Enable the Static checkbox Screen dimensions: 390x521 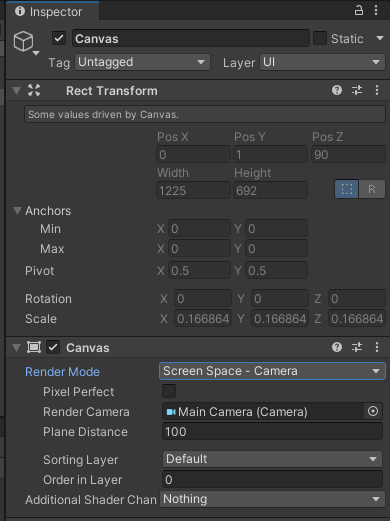(x=320, y=38)
